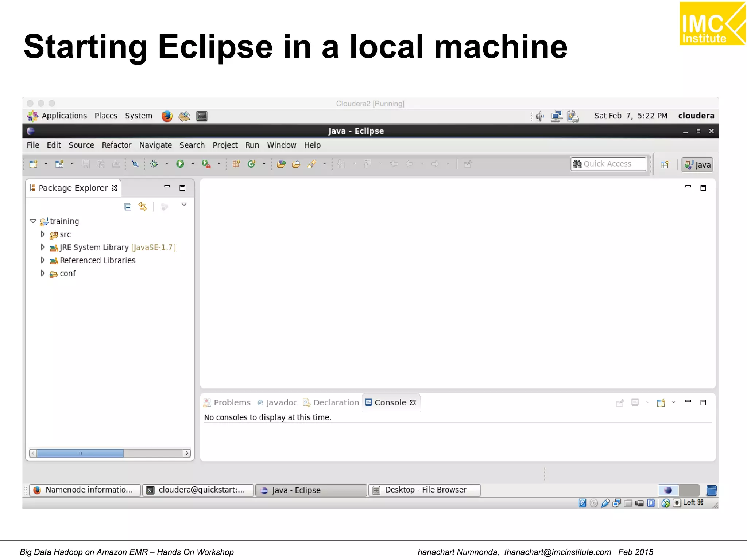Image resolution: width=747 pixels, height=560 pixels.
Task: Close the Package Explorer view
Action: (115, 188)
